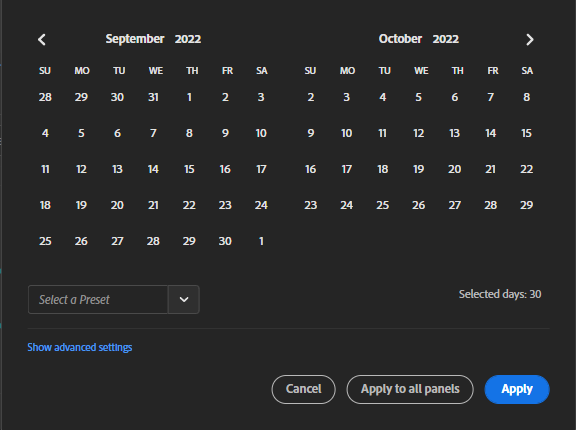Viewport: 576px width, 430px height.
Task: Select October 23 in October calendar
Action: pyautogui.click(x=311, y=205)
